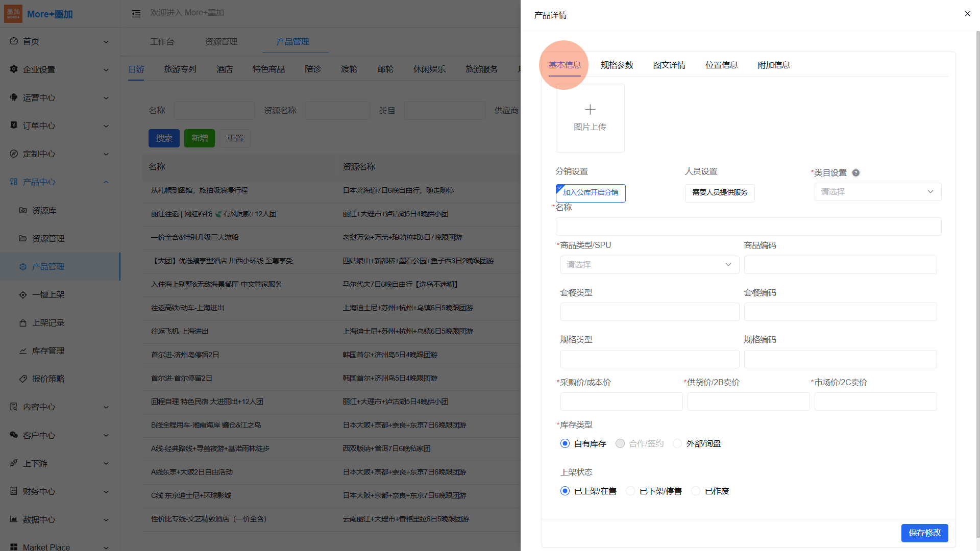The height and width of the screenshot is (551, 980).
Task: Click the More+墨加 logo icon
Action: coord(13,14)
